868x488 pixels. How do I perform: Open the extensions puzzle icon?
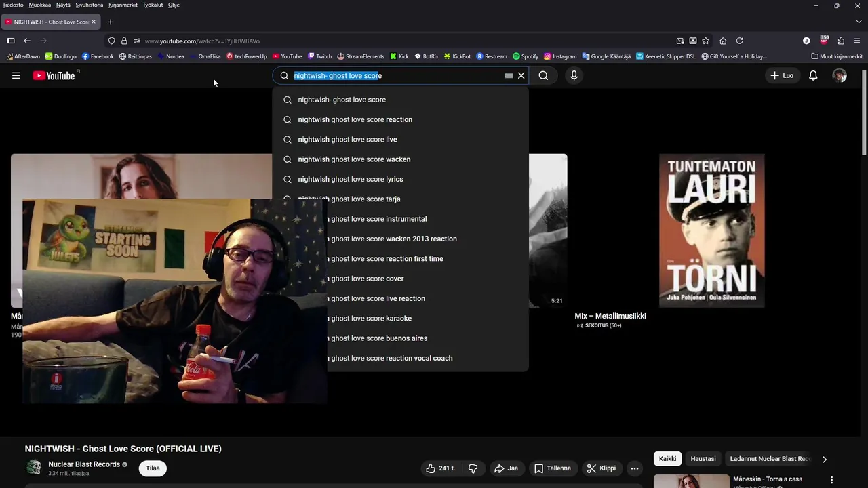click(x=841, y=41)
